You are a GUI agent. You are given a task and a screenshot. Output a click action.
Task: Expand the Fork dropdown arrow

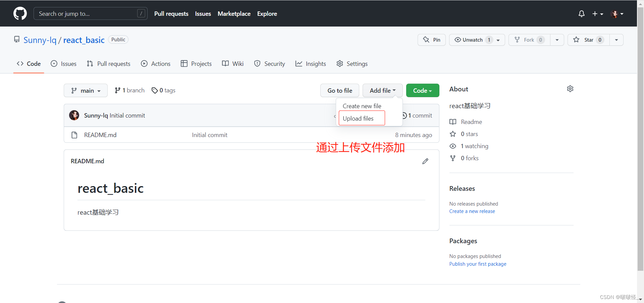pos(557,40)
